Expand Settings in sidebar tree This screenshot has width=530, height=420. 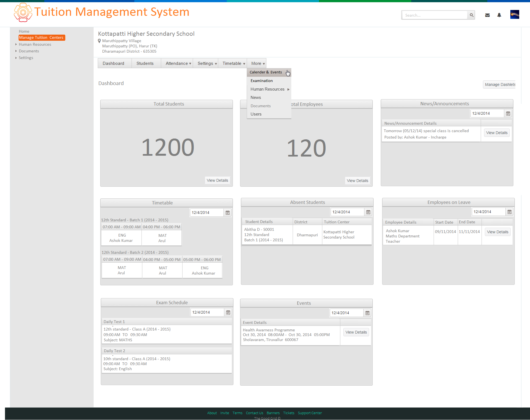point(16,58)
